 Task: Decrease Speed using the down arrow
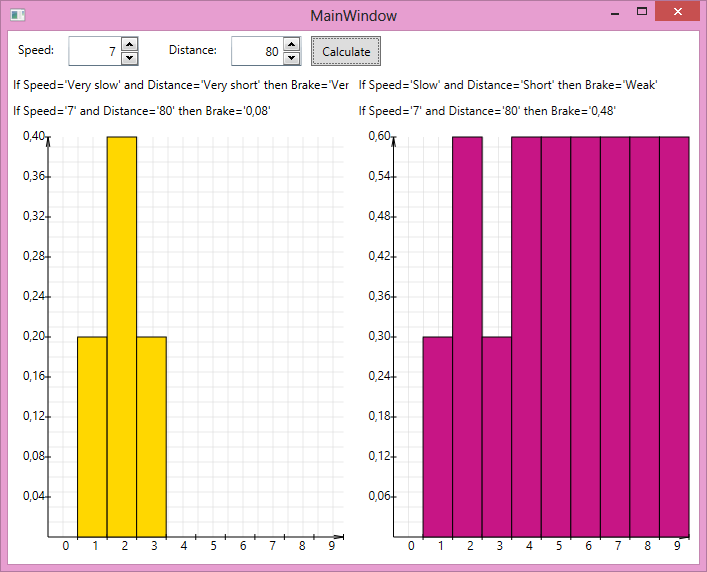(129, 58)
